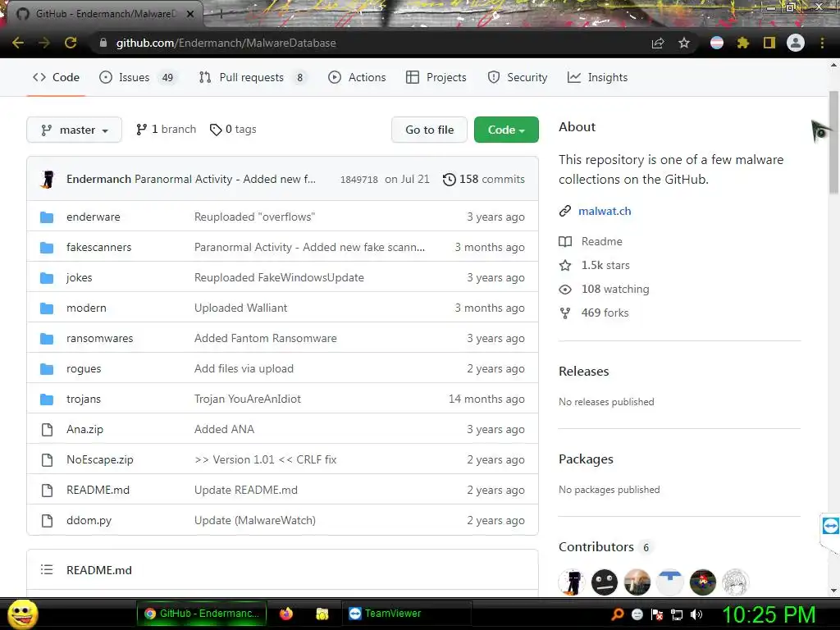This screenshot has height=630, width=840.
Task: Open commit message Added Fantom Ransomware
Action: click(266, 338)
